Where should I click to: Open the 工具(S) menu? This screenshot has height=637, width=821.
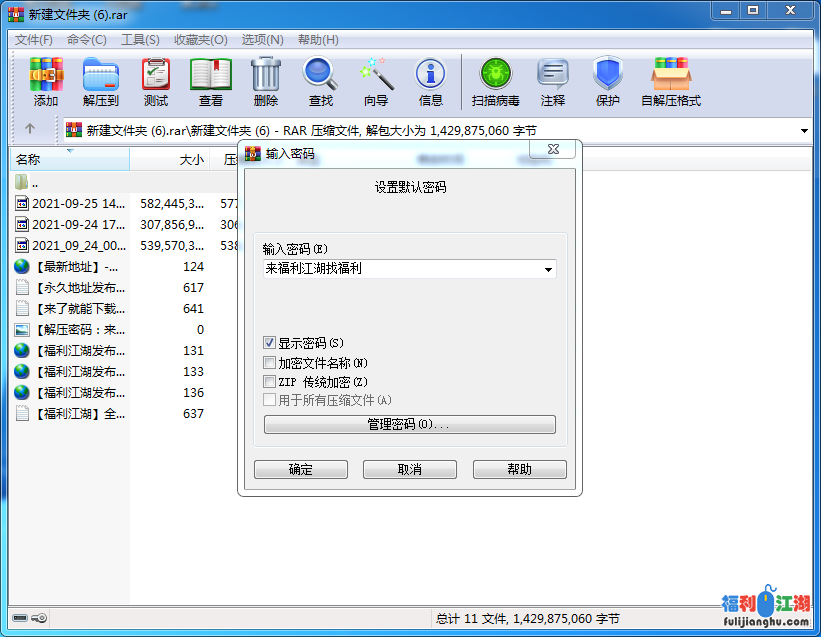tap(140, 40)
